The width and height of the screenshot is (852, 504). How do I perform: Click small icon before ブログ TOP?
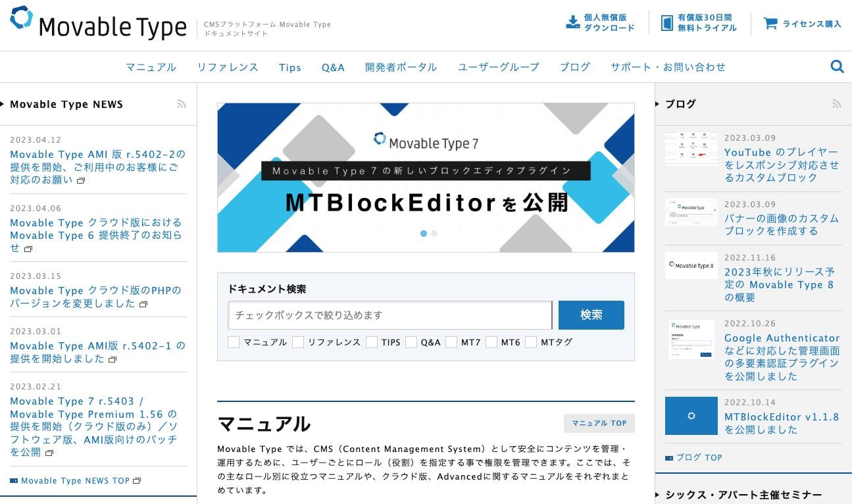coord(669,458)
